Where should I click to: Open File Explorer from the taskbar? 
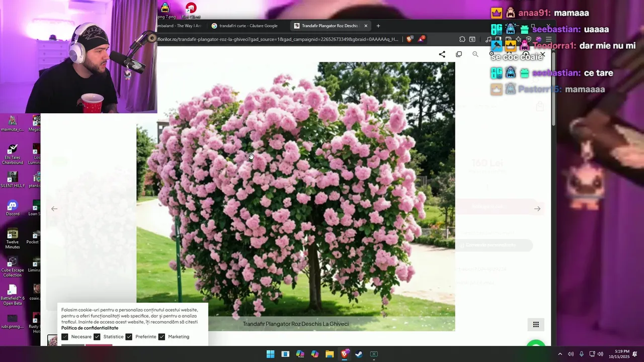tap(330, 354)
